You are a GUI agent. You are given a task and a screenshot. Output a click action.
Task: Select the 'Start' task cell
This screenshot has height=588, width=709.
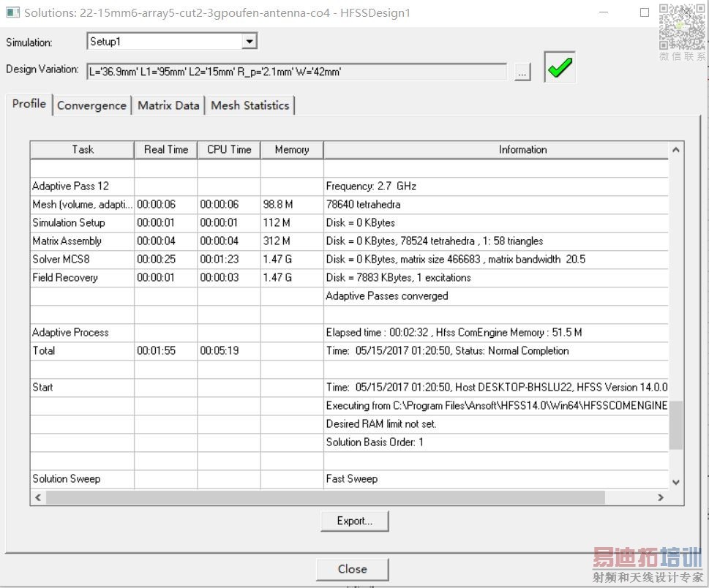coord(82,388)
